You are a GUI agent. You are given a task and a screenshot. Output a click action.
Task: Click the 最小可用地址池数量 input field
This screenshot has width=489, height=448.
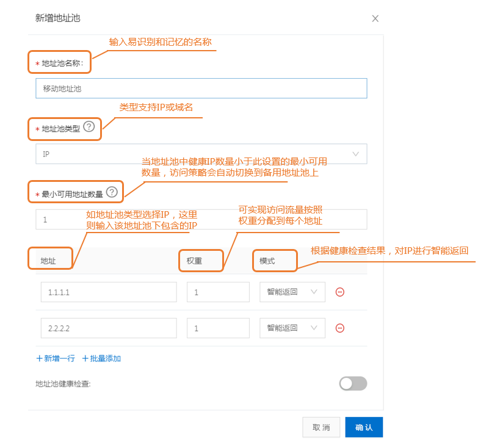[200, 219]
